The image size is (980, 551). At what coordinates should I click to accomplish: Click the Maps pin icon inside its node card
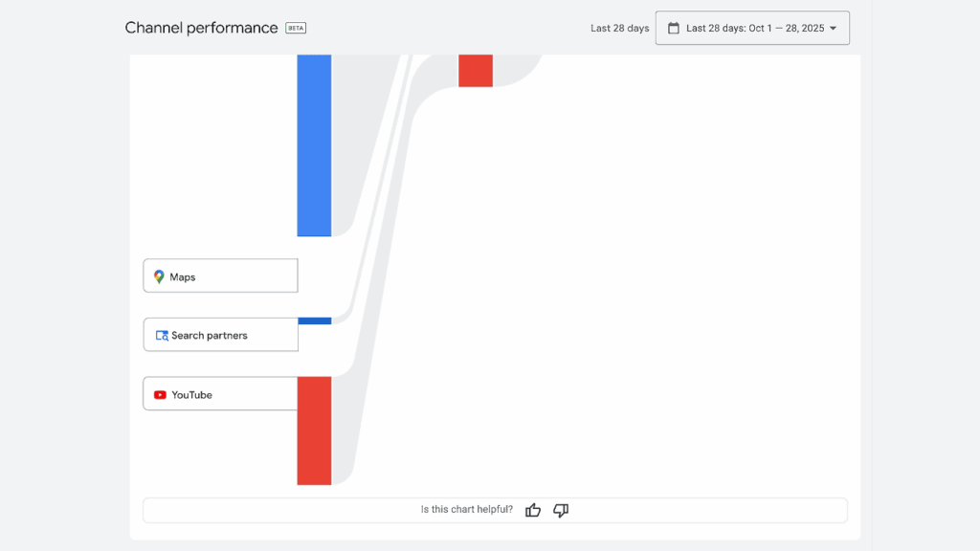click(x=159, y=276)
